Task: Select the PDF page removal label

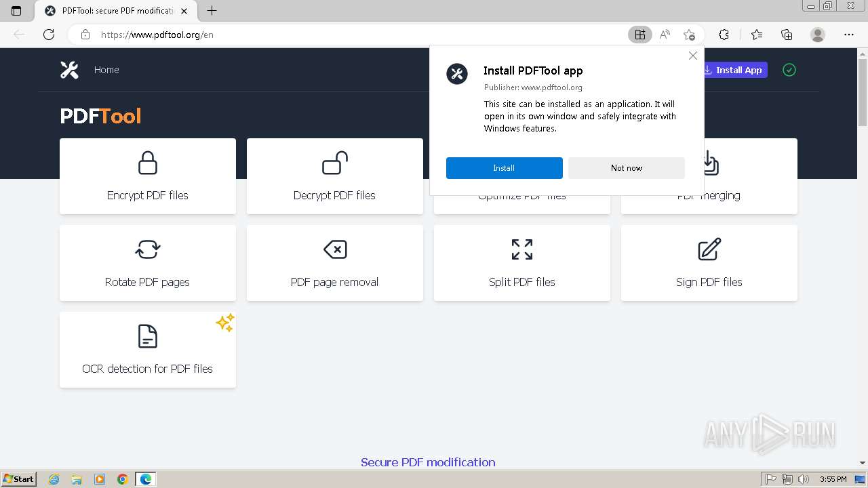Action: (334, 282)
